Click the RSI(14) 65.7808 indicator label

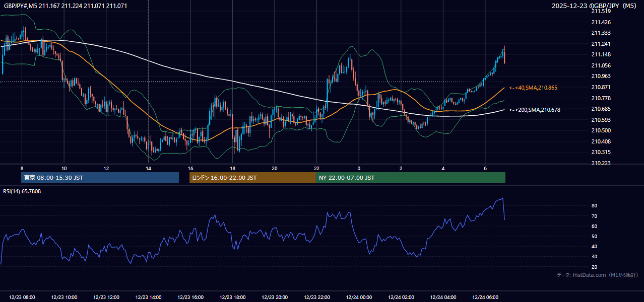(x=22, y=191)
